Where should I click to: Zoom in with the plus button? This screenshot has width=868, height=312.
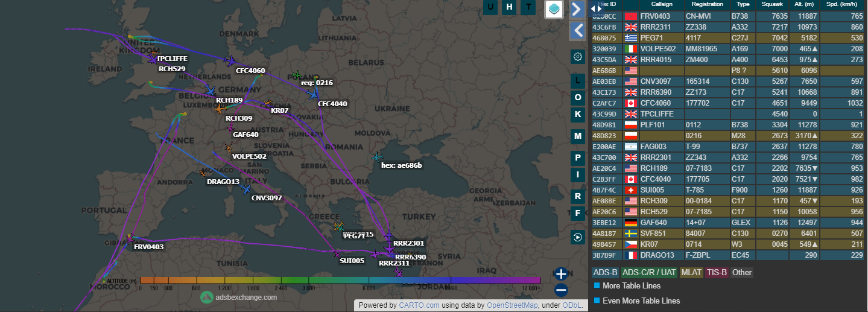pyautogui.click(x=561, y=275)
